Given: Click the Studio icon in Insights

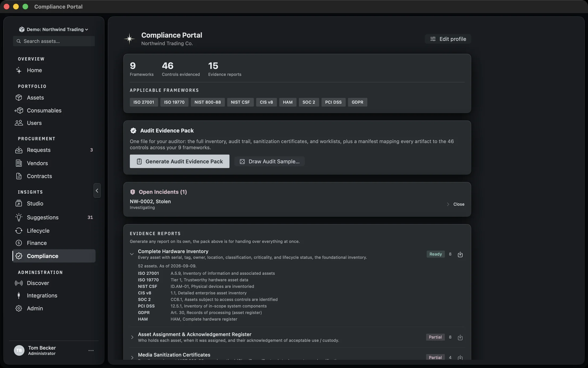Looking at the screenshot, I should click(19, 203).
